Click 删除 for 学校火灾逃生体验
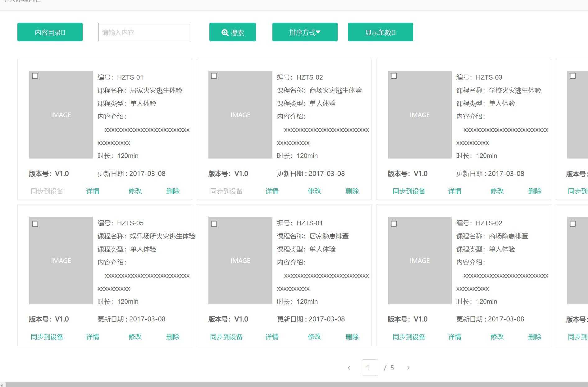 tap(535, 191)
